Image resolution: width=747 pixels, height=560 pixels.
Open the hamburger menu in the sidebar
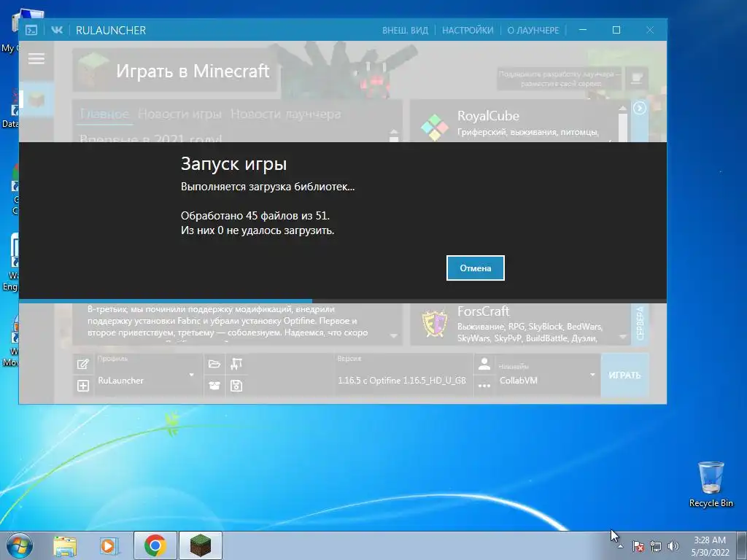click(36, 58)
